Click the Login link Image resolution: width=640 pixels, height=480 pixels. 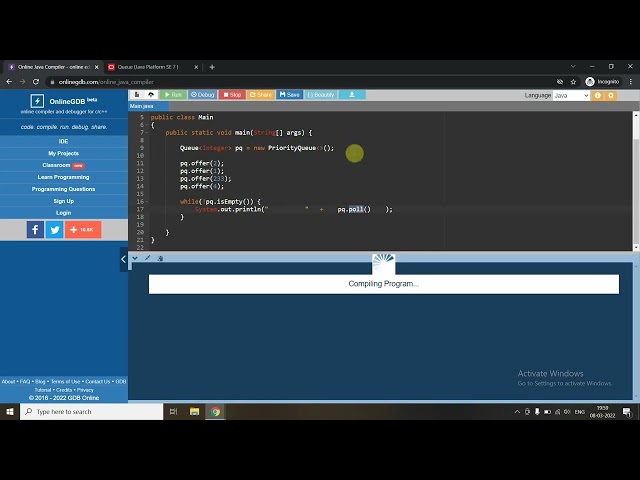point(64,213)
